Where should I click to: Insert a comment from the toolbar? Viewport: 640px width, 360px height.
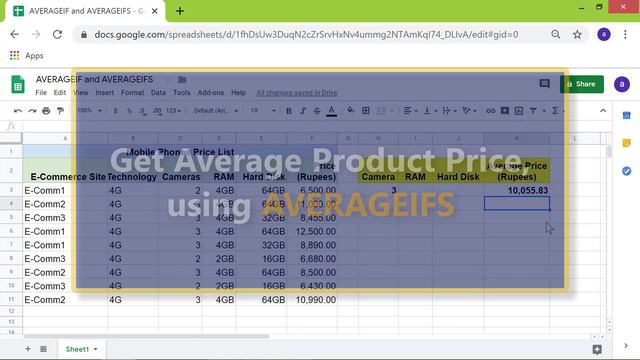[x=504, y=111]
